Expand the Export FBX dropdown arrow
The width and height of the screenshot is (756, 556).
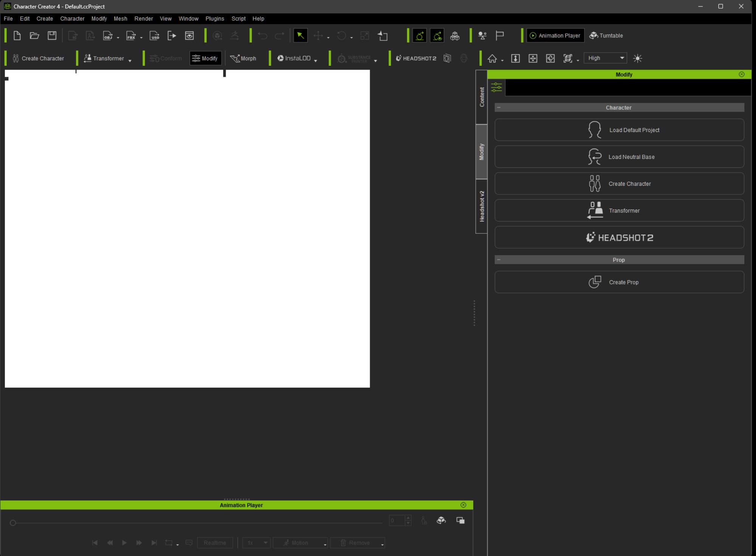141,38
